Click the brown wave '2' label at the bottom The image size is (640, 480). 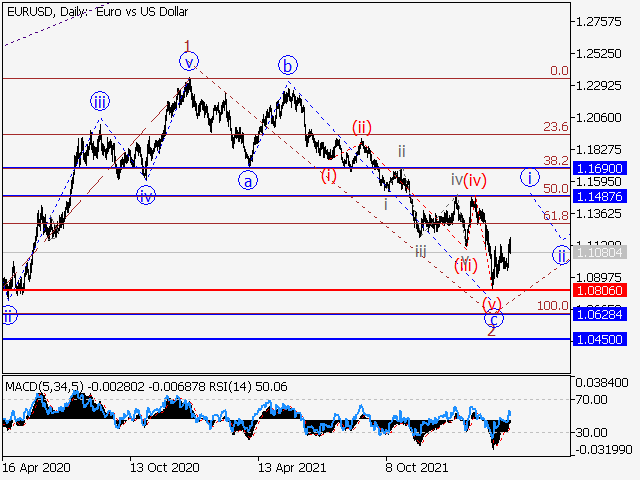point(491,331)
